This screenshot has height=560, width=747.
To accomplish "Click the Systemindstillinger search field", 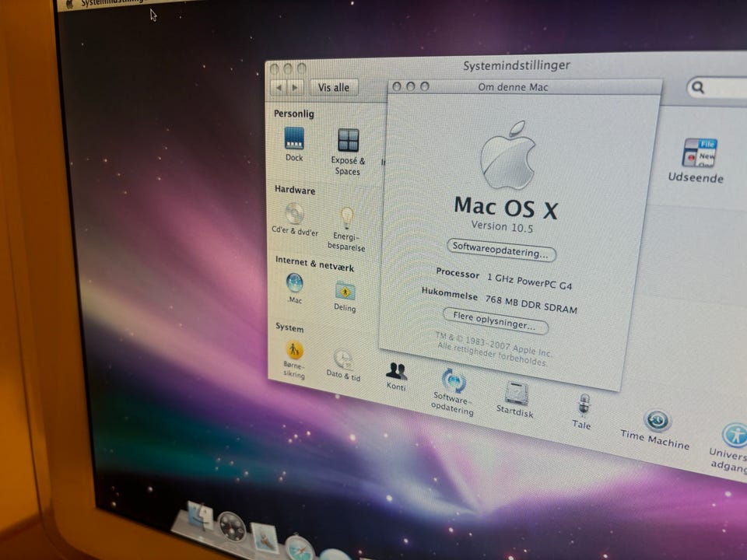I will tap(717, 88).
